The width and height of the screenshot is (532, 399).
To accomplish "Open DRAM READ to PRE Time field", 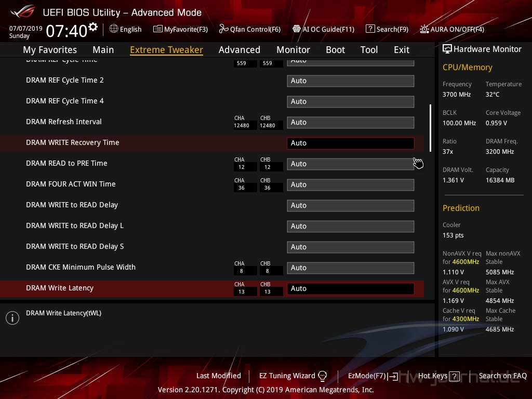I will (351, 164).
